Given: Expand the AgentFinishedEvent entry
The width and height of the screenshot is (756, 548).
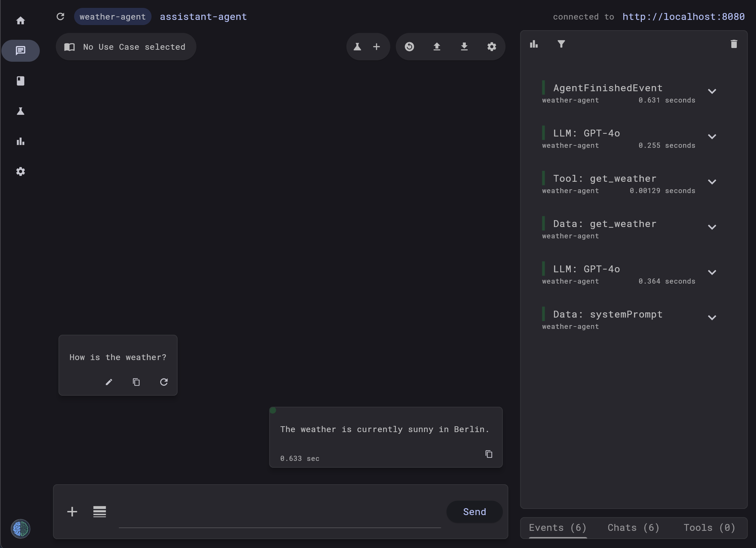Looking at the screenshot, I should click(712, 91).
